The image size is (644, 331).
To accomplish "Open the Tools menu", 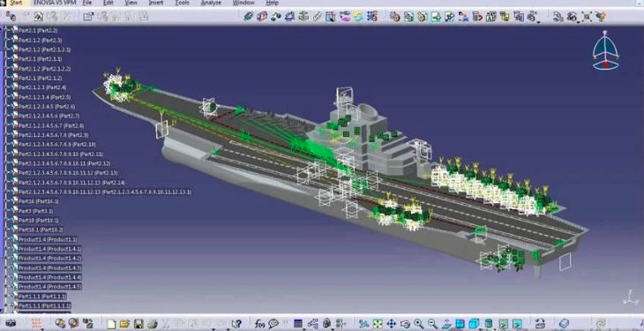I will (x=182, y=3).
